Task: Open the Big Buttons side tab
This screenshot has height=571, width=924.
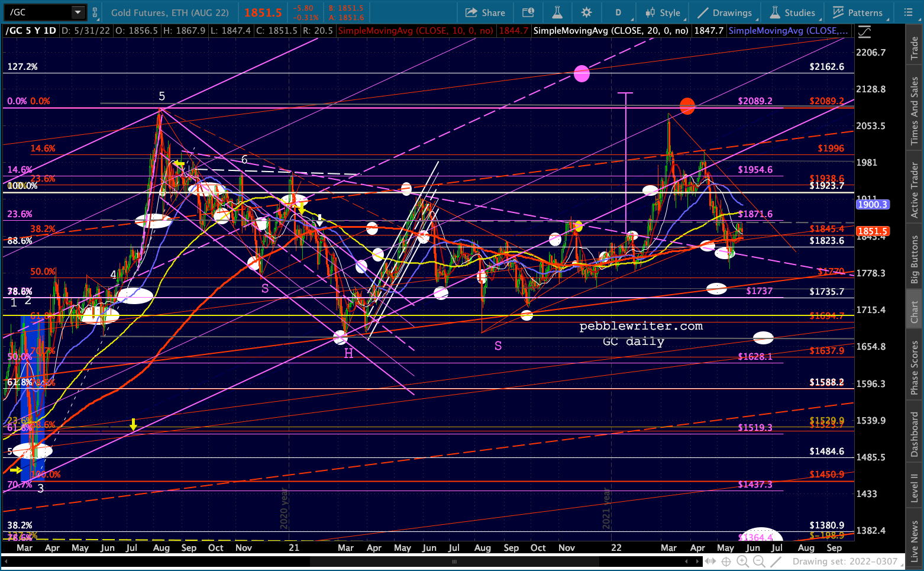Action: [x=915, y=260]
